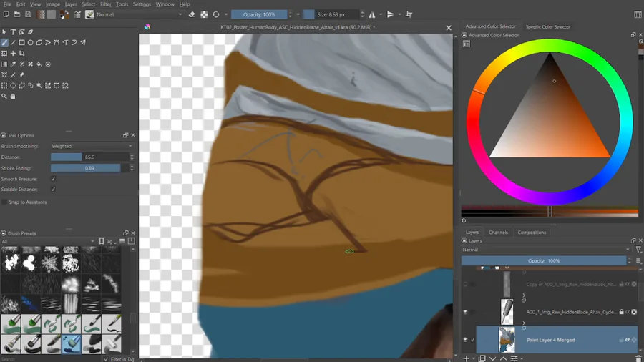Enable Snap to Assistants checkbox
This screenshot has height=362, width=644.
(x=4, y=202)
